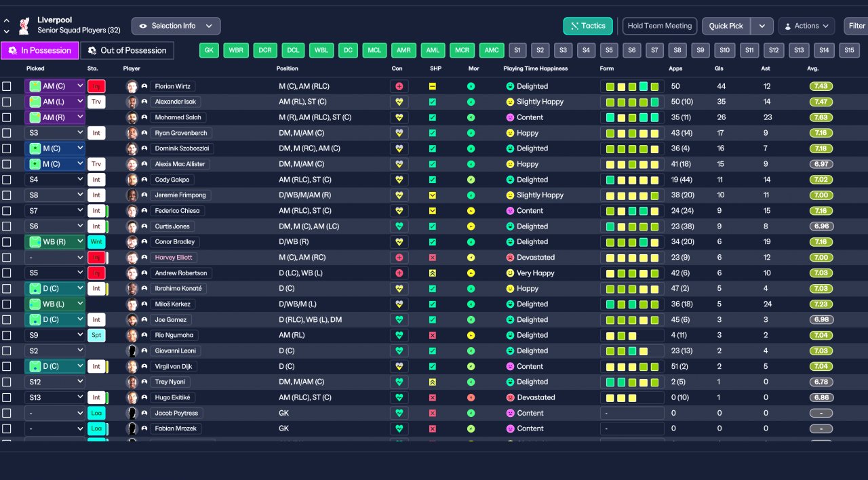
Task: Tick the checkbox for Cody Gakpo
Action: pyautogui.click(x=7, y=180)
